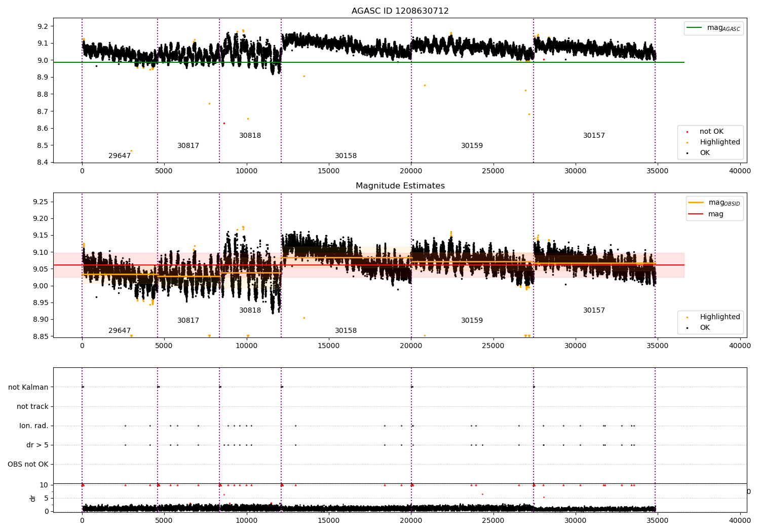Click the title 'AGASC ID 1208630712'

pyautogui.click(x=400, y=11)
